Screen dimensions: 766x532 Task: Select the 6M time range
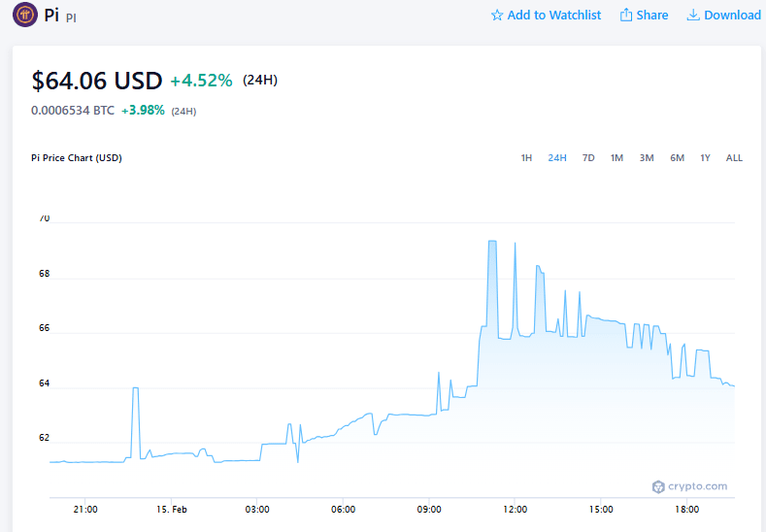(x=677, y=158)
